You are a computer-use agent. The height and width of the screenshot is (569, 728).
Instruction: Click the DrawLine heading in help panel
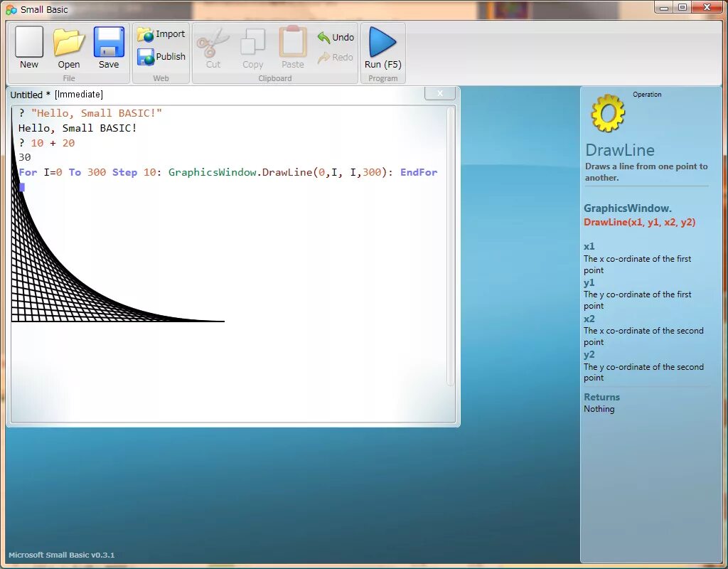pos(620,150)
